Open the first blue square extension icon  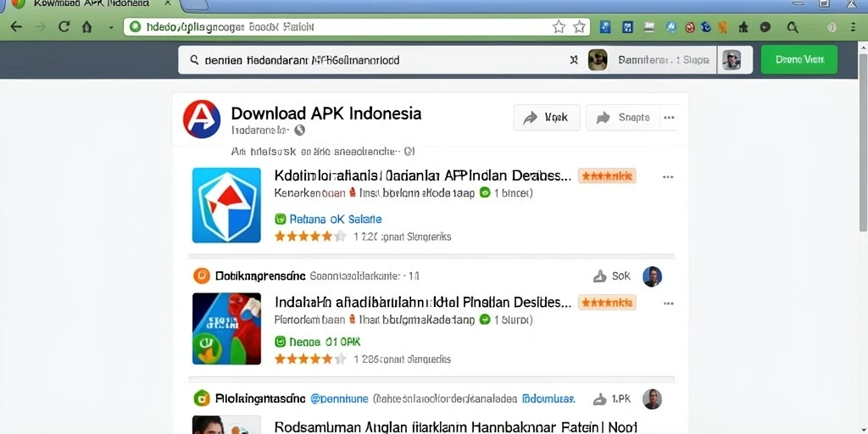(605, 26)
